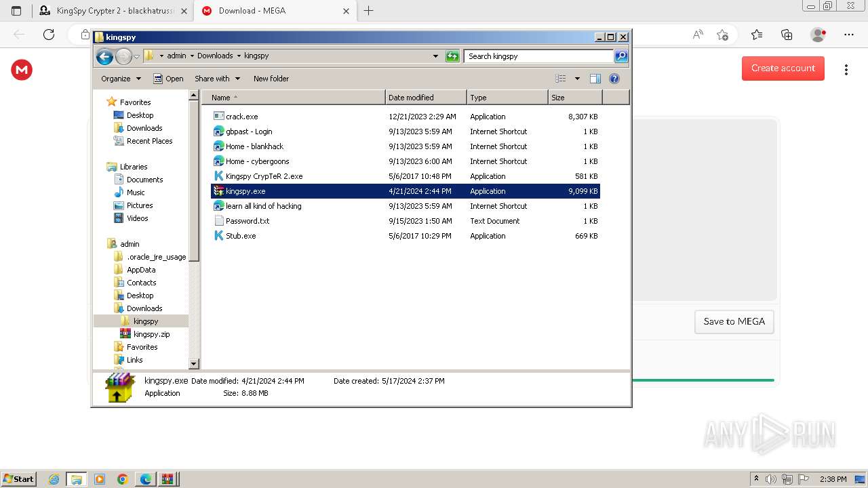
Task: Click the Save to MEGA button
Action: [734, 322]
